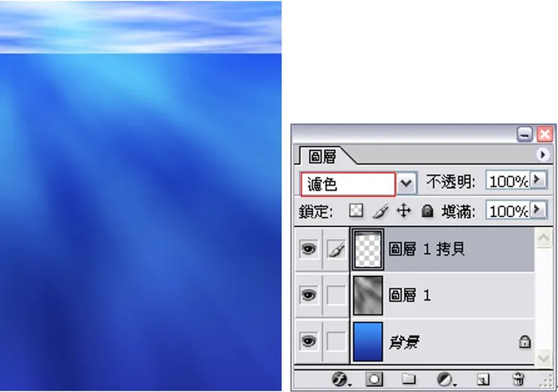Viewport: 558px width, 392px height.
Task: Click the layer style fx icon
Action: (341, 379)
